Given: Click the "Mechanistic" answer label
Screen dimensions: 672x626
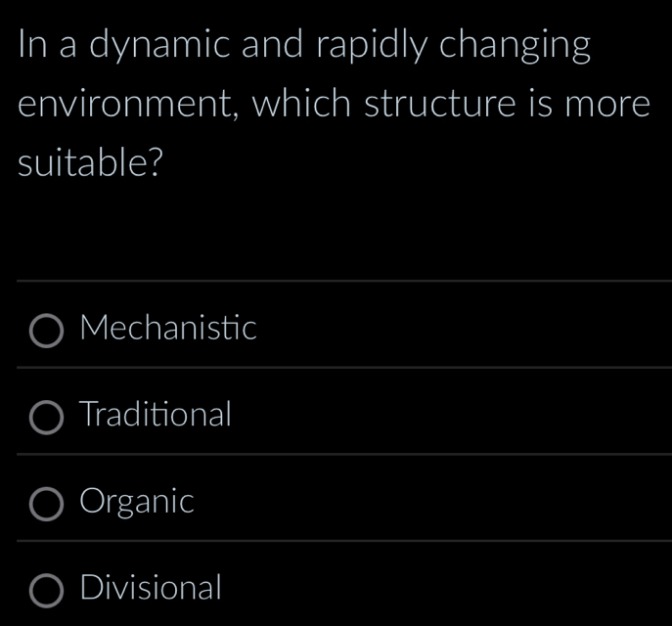Looking at the screenshot, I should [168, 328].
